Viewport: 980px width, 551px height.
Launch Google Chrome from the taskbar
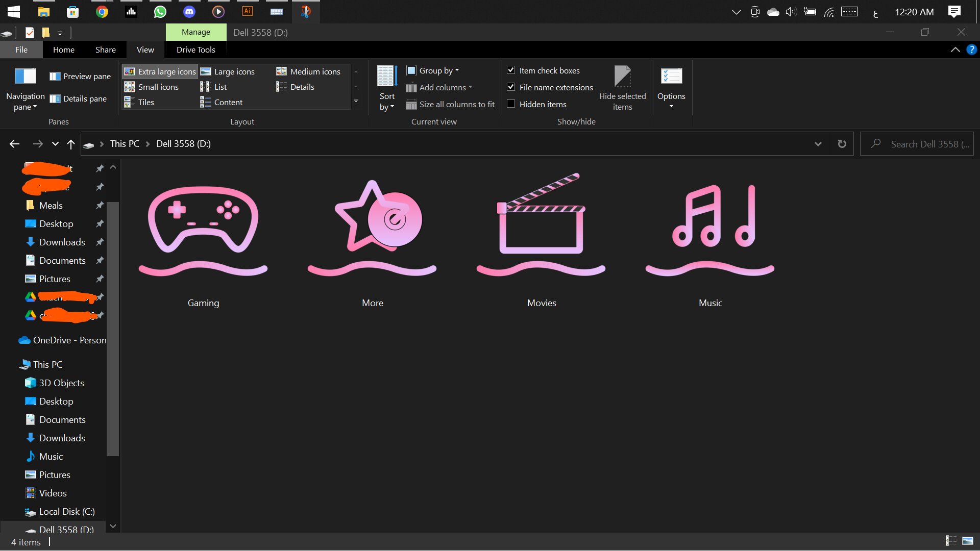coord(102,11)
